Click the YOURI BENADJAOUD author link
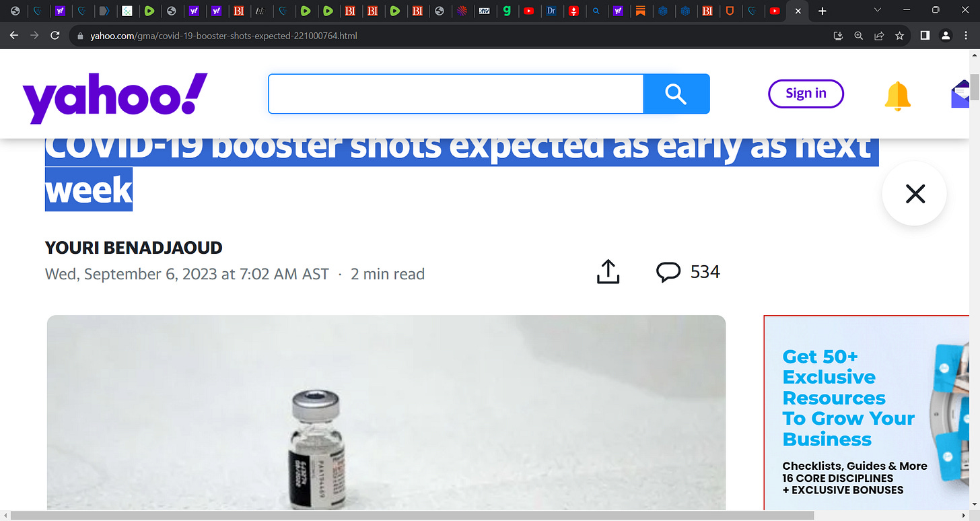Image resolution: width=980 pixels, height=521 pixels. point(133,248)
